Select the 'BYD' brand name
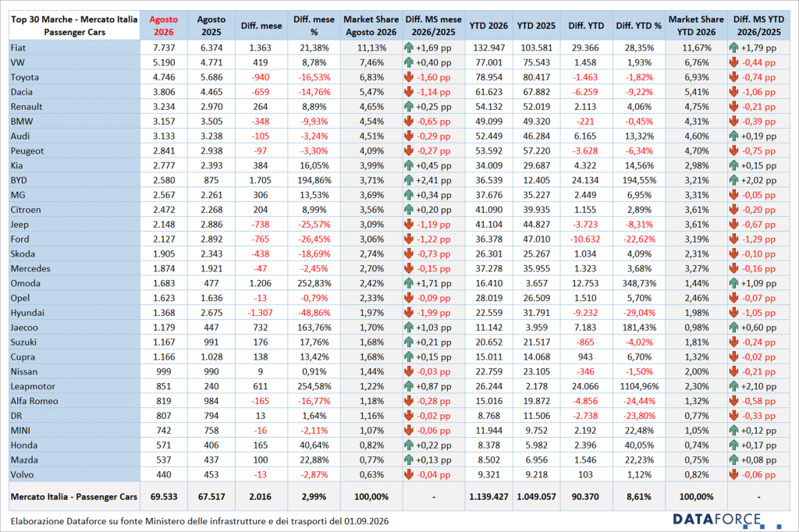This screenshot has height=532, width=799. [19, 180]
